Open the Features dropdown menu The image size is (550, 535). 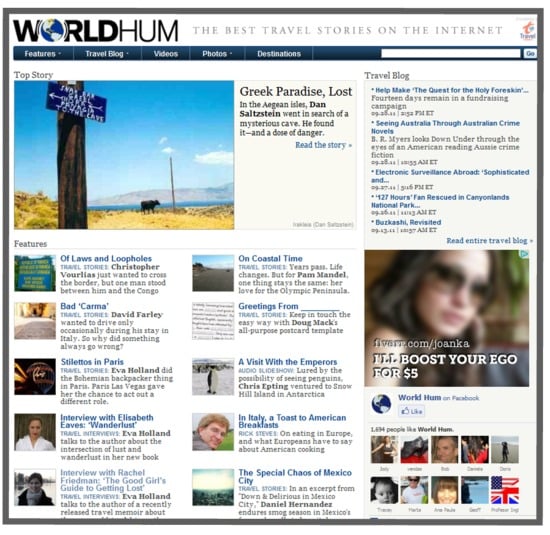43,54
